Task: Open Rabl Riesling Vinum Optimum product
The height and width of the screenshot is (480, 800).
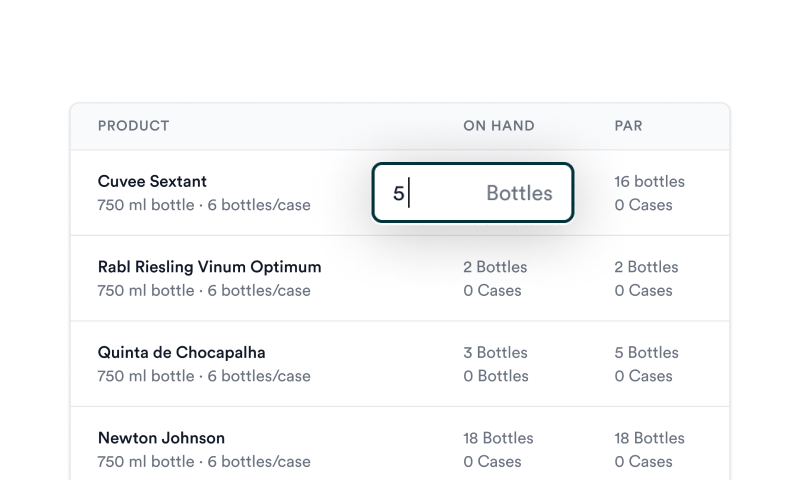Action: (209, 267)
